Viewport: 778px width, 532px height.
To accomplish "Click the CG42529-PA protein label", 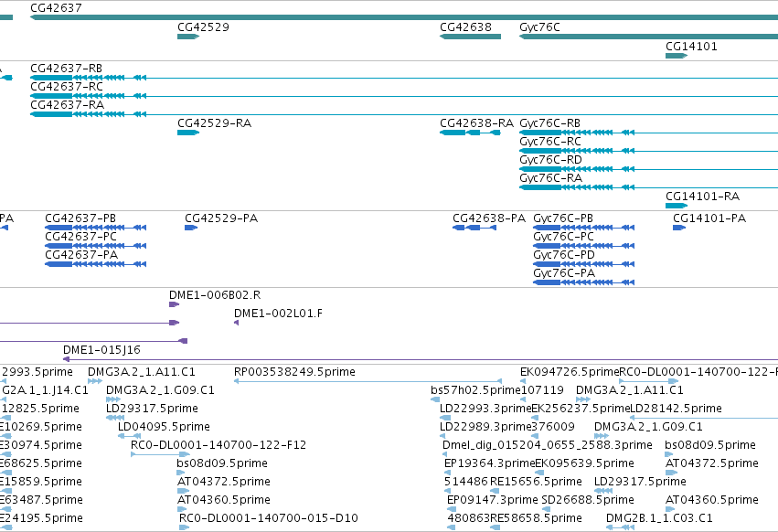I will click(221, 218).
